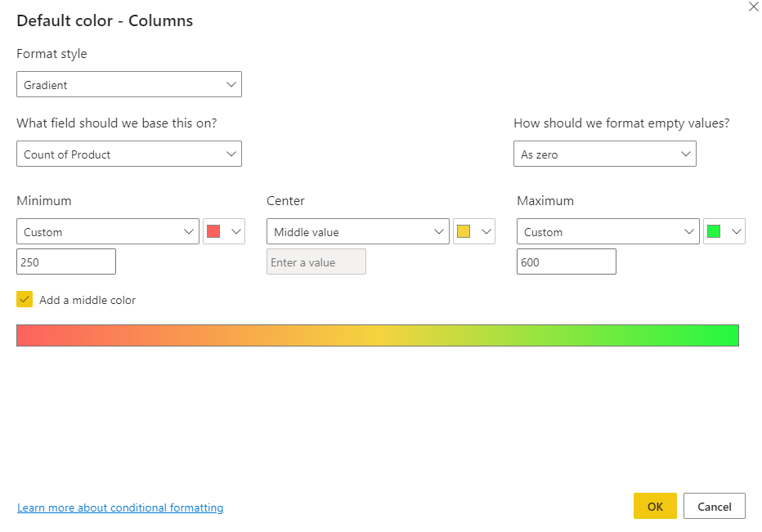Expand the Center color picker arrow
762x532 pixels.
[x=486, y=232]
